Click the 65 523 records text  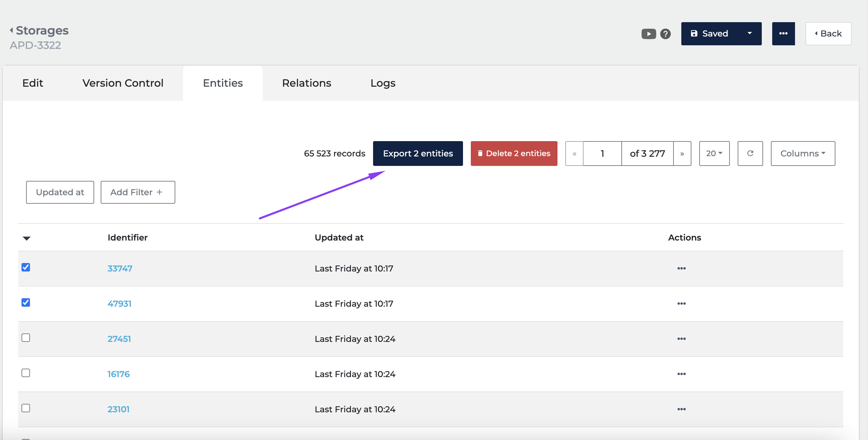coord(334,154)
